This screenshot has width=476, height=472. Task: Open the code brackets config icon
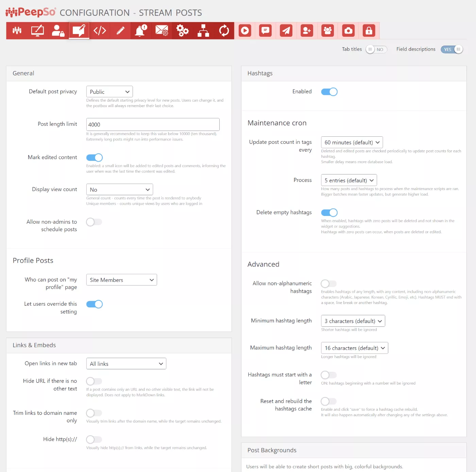(100, 31)
